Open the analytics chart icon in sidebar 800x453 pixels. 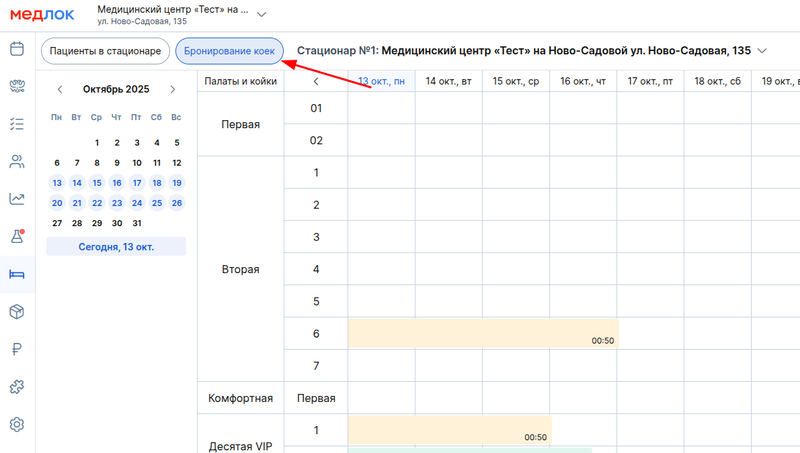point(16,199)
